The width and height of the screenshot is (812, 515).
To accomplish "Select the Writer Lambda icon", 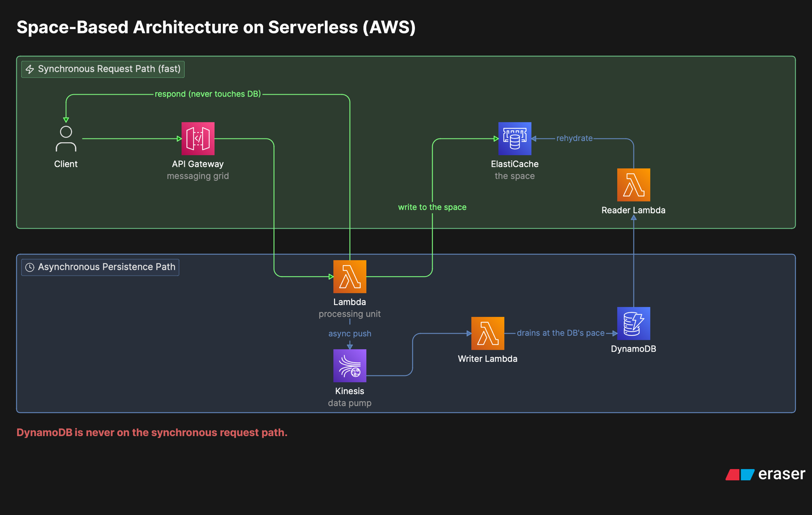I will click(488, 333).
